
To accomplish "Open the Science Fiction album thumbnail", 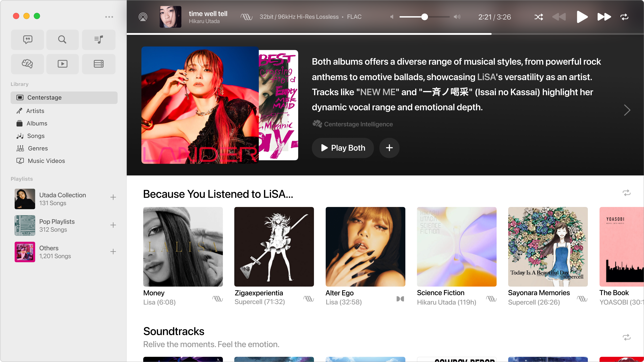I will click(457, 247).
